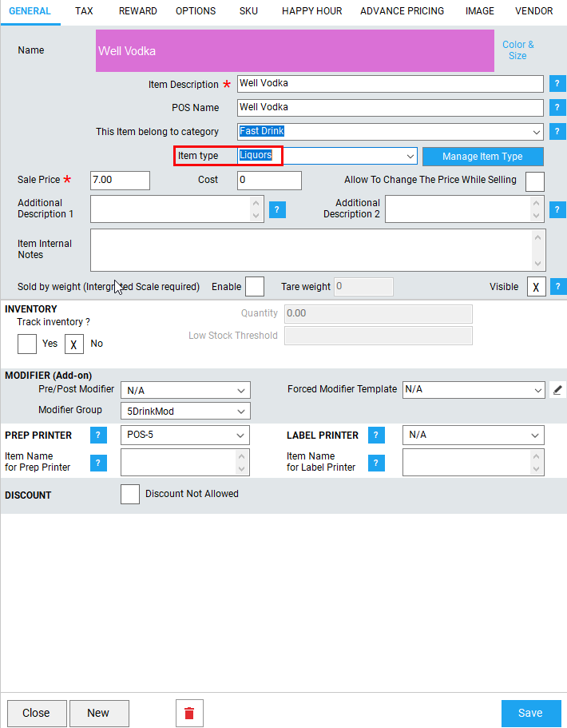Click the Sale Price input field

coord(120,181)
